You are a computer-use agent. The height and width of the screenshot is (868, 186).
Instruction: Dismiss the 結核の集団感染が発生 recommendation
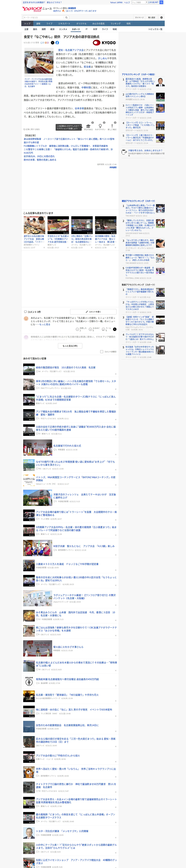[x=115, y=374]
